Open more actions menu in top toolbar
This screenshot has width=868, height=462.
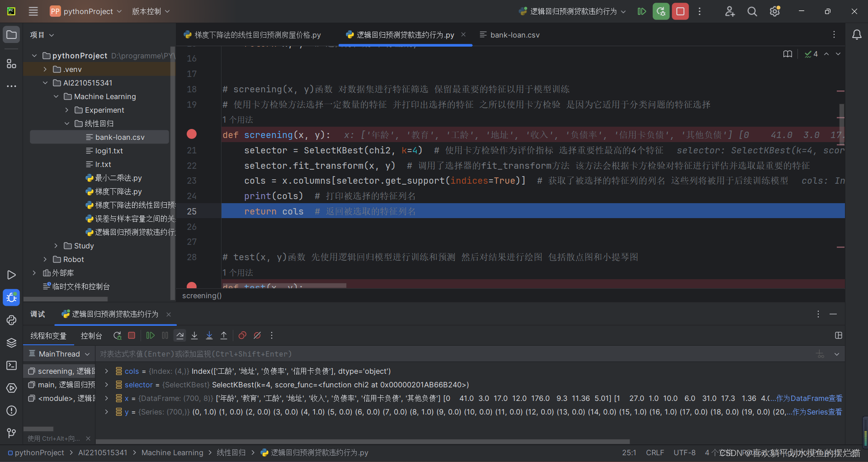pyautogui.click(x=699, y=11)
